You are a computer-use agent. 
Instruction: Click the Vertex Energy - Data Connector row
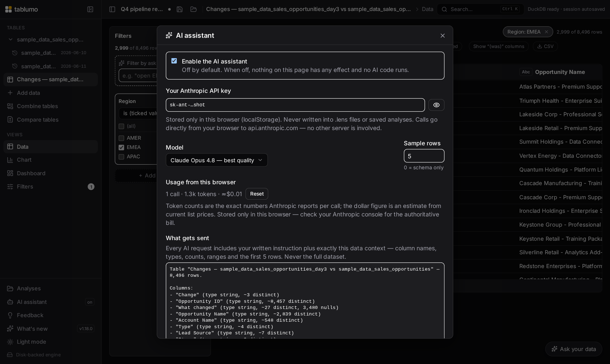click(561, 156)
